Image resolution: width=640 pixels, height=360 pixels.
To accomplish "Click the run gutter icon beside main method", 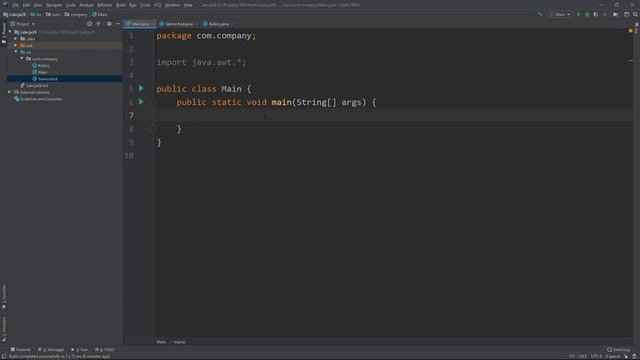I will [x=141, y=102].
